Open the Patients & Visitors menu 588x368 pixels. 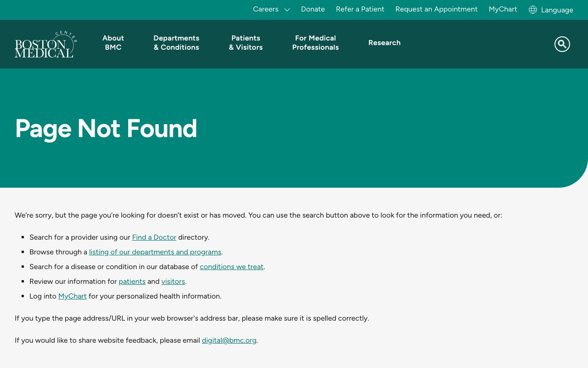(x=246, y=43)
